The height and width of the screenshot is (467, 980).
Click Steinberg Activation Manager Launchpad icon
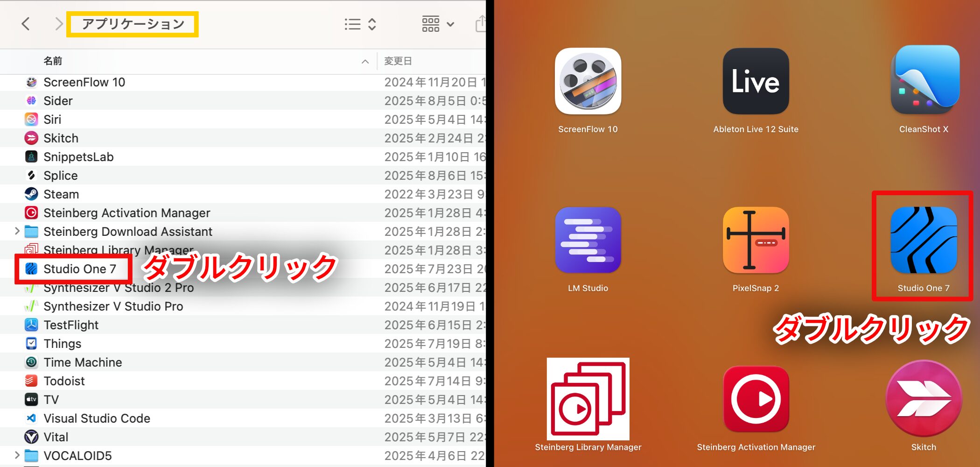tap(756, 399)
